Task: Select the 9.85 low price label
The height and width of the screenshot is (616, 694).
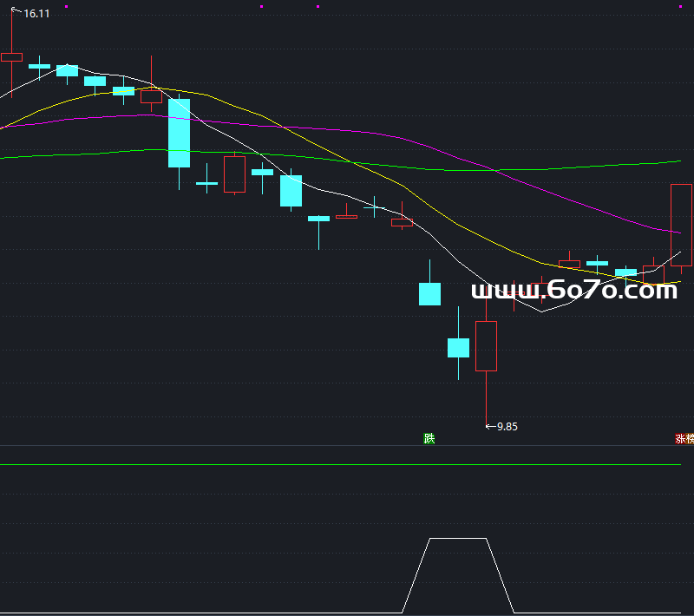Action: point(507,426)
